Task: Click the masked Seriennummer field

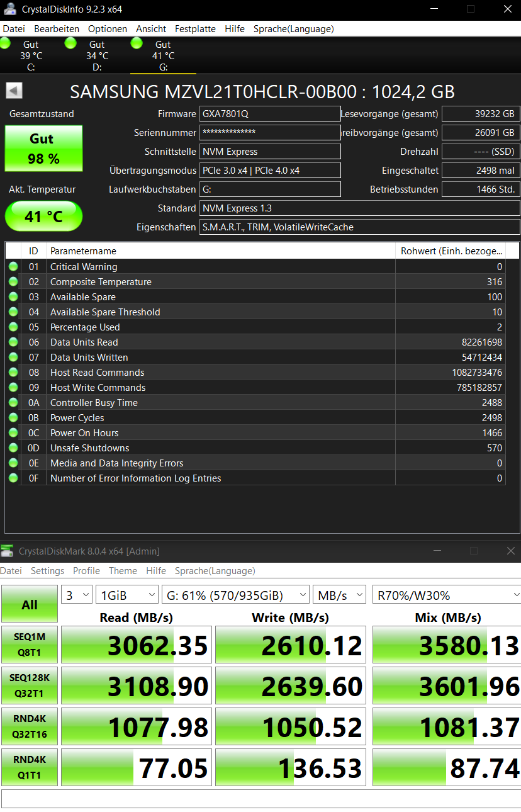Action: pyautogui.click(x=270, y=133)
